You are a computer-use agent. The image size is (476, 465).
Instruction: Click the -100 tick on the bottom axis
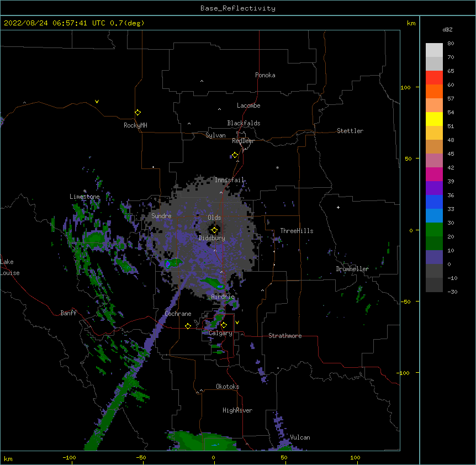pyautogui.click(x=69, y=457)
